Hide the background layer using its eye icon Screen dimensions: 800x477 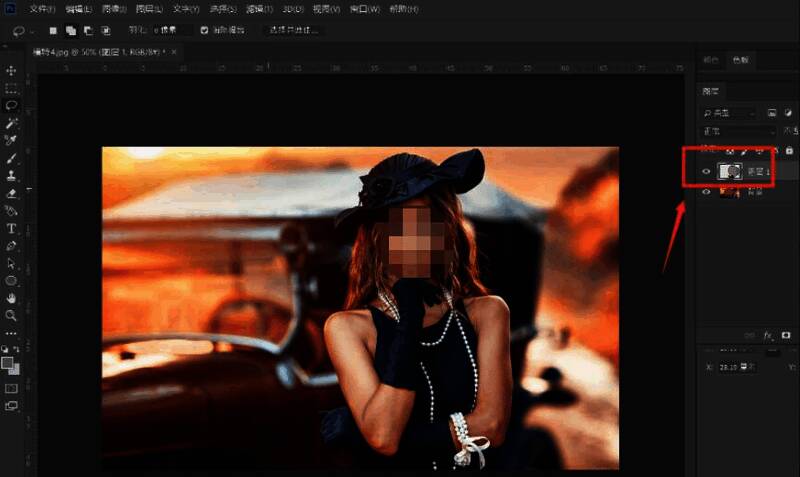click(x=706, y=192)
